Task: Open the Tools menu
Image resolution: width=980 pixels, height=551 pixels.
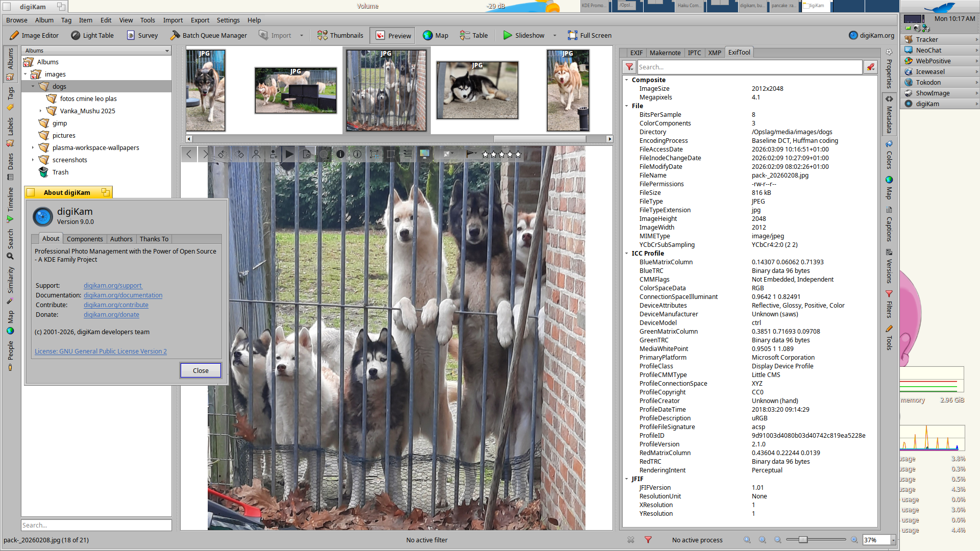Action: pos(147,20)
